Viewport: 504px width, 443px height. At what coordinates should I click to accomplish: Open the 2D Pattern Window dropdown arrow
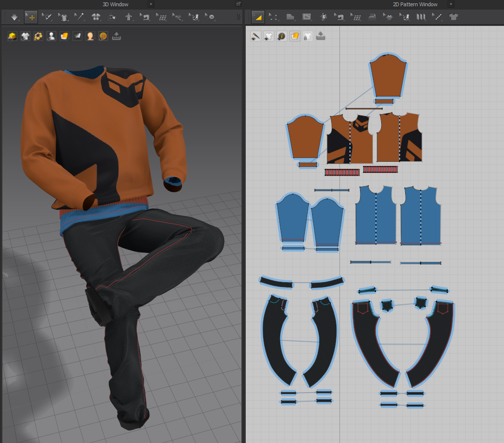pyautogui.click(x=450, y=4)
